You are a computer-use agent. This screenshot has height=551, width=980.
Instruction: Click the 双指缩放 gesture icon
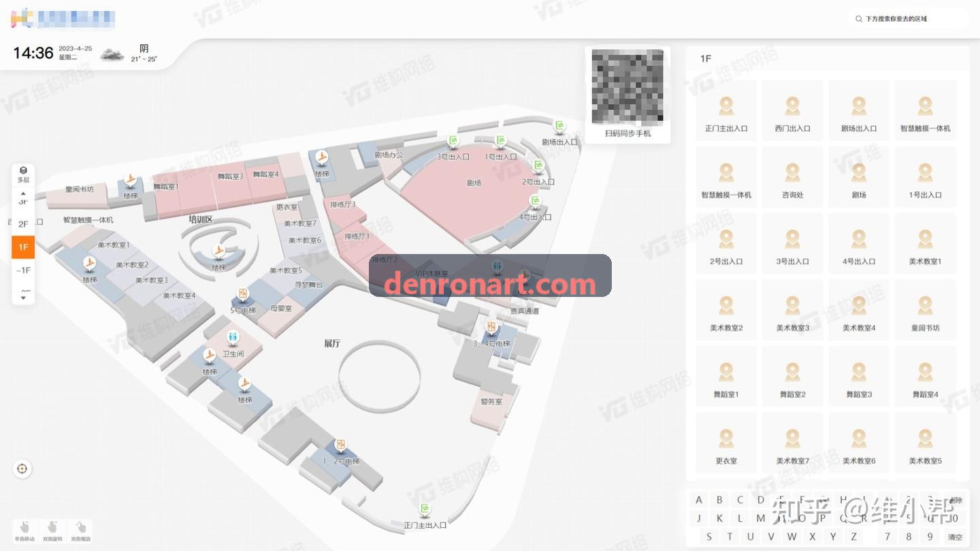click(80, 531)
